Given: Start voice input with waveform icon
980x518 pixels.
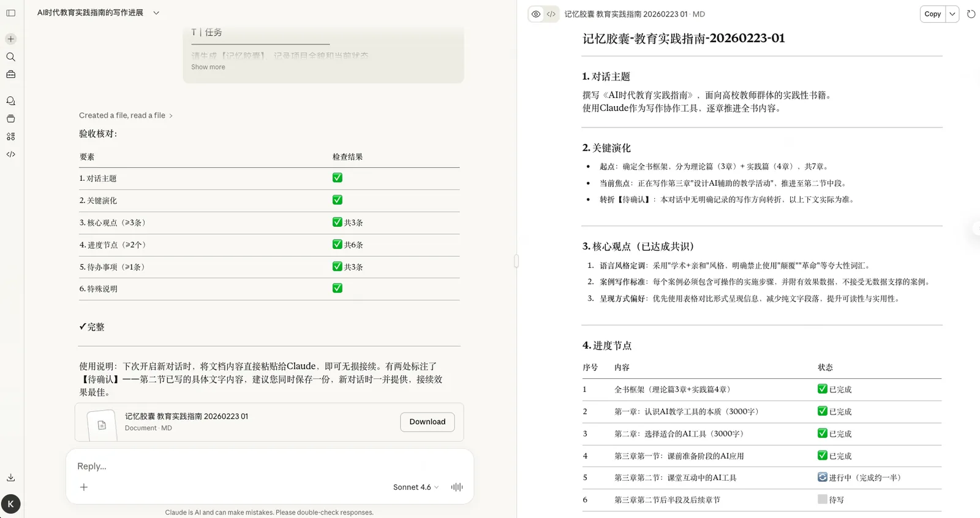Looking at the screenshot, I should (x=457, y=487).
